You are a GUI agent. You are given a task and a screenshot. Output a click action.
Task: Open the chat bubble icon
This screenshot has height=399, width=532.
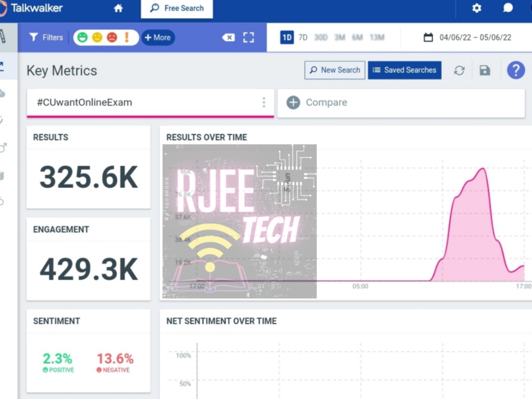click(508, 8)
